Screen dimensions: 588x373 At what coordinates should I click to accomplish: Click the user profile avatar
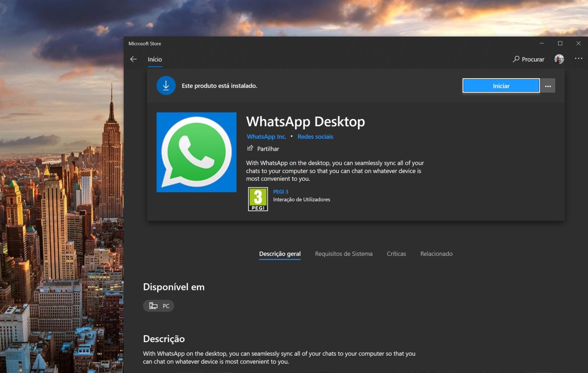[x=559, y=59]
